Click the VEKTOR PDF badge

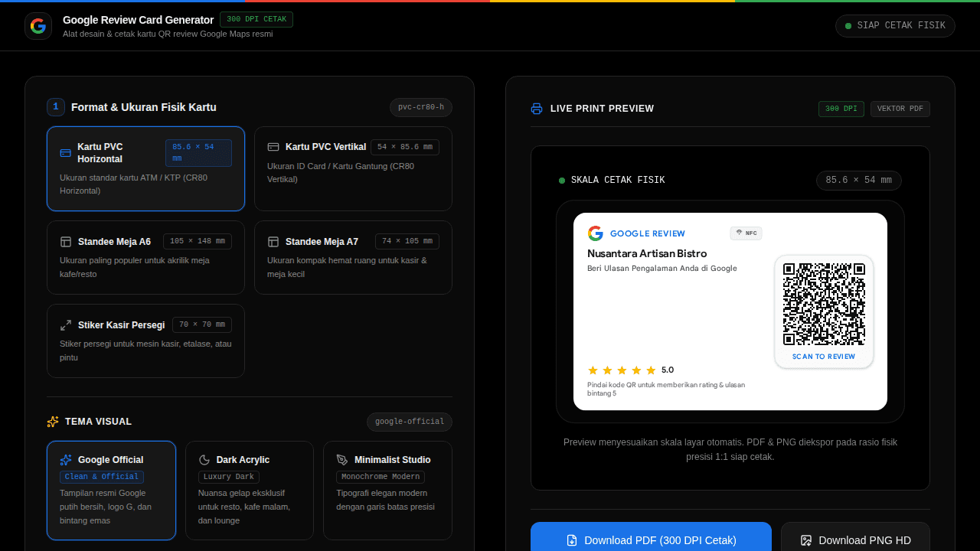pyautogui.click(x=900, y=109)
